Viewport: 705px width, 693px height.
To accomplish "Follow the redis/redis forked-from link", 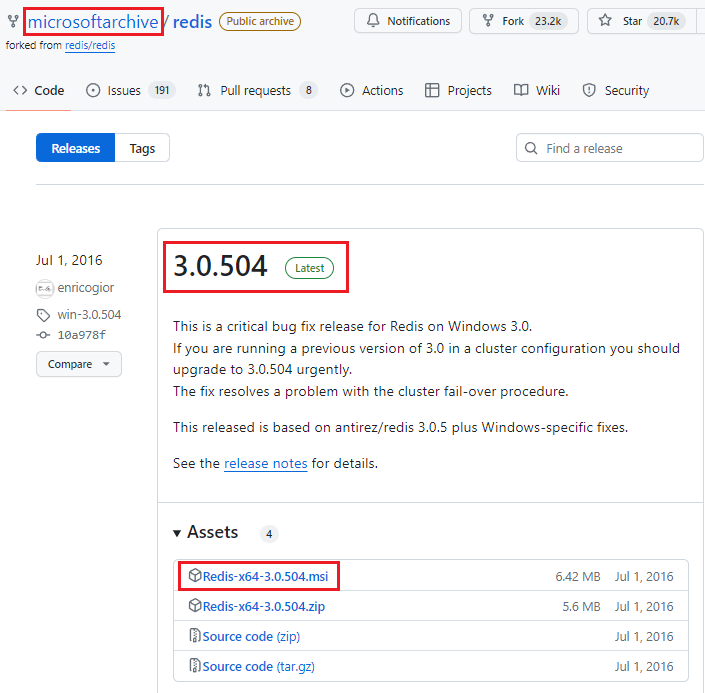I will click(90, 45).
